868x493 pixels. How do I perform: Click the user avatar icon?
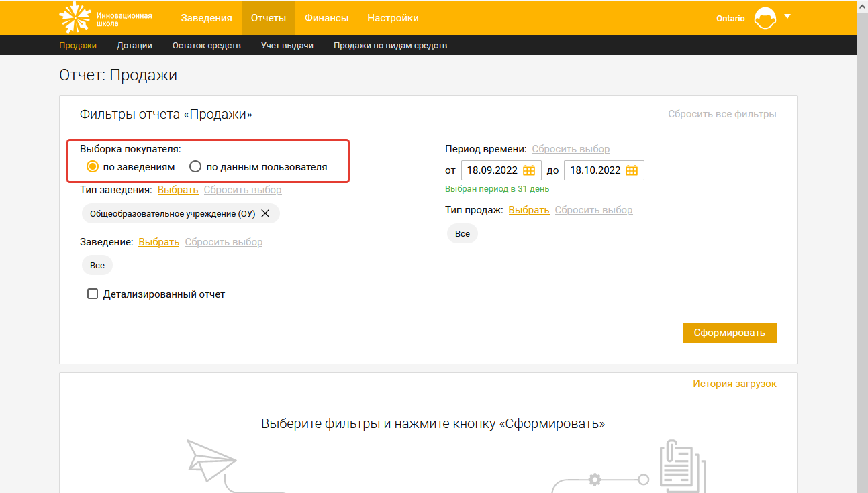click(x=765, y=18)
